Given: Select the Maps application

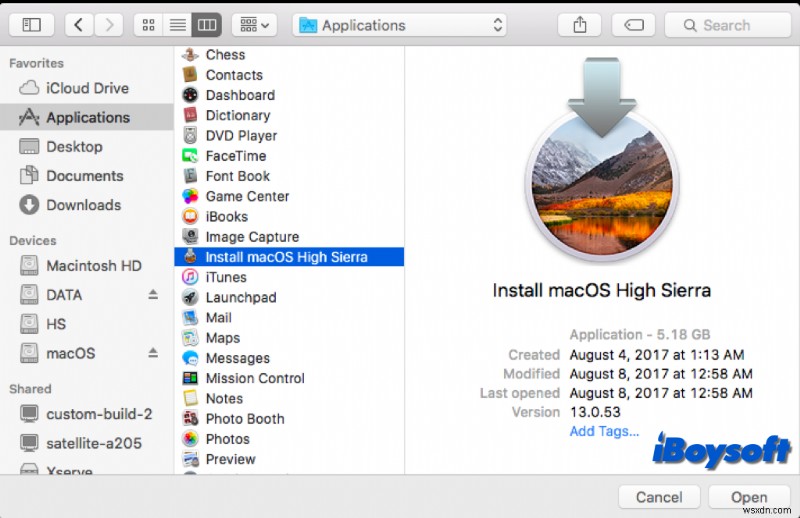Looking at the screenshot, I should pyautogui.click(x=289, y=338).
